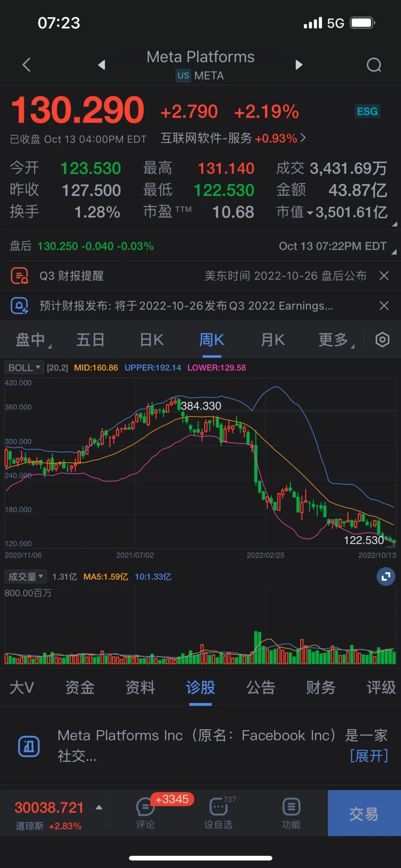
Task: Dismiss the Q3 财报提醒 banner
Action: click(x=384, y=275)
